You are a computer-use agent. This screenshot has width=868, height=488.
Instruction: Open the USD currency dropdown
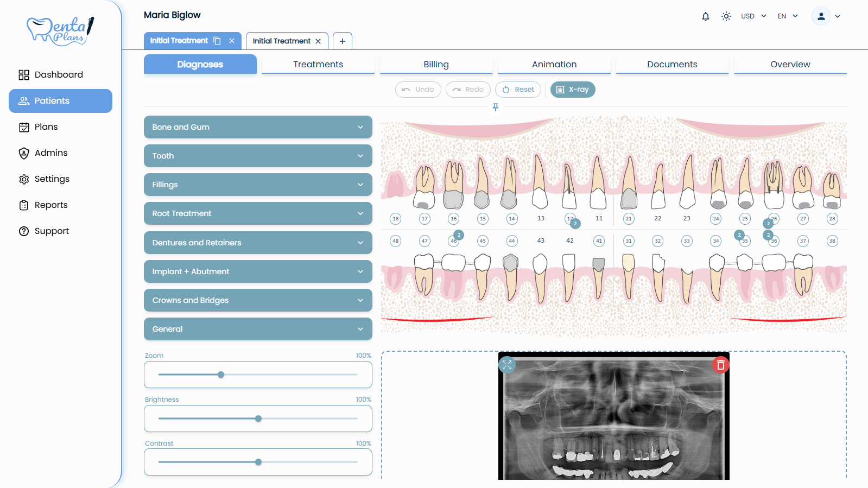pos(753,16)
